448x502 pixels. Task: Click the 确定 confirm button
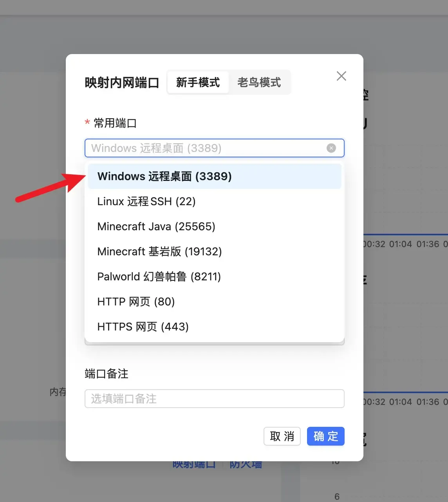click(x=325, y=436)
